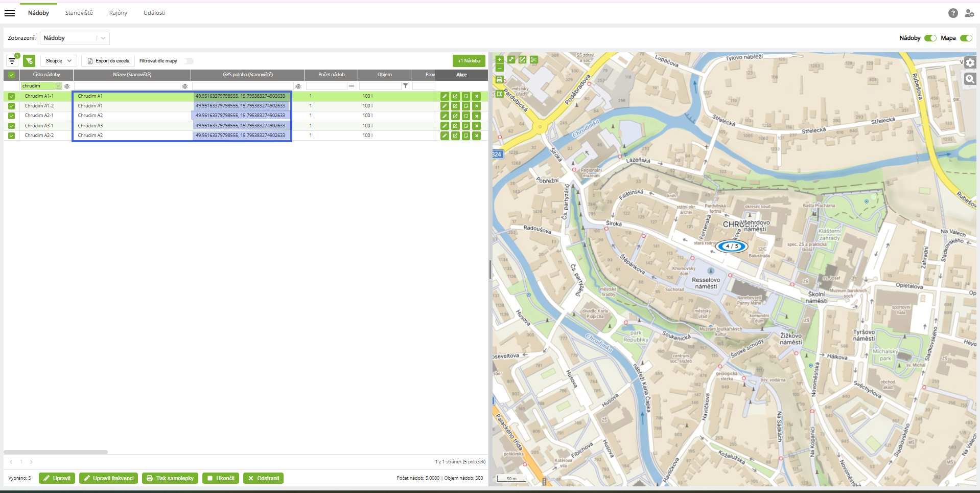Open the Zobrazení dropdown
980x493 pixels.
(x=75, y=38)
